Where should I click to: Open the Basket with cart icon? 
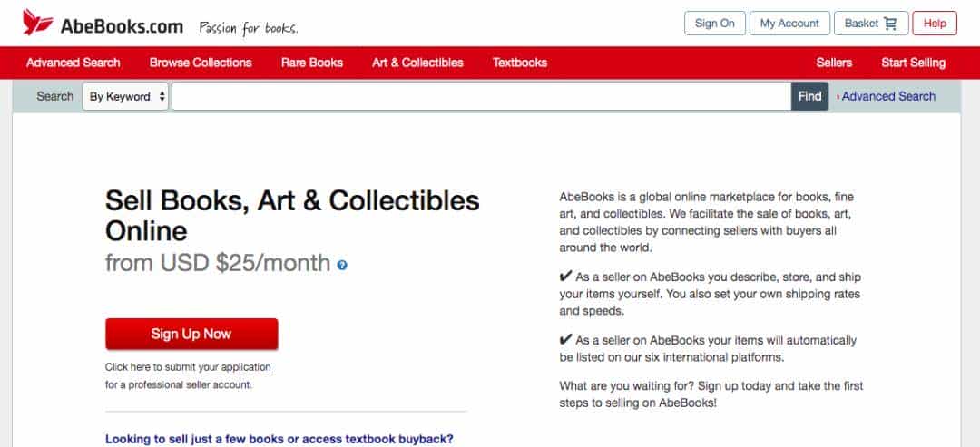pos(870,24)
